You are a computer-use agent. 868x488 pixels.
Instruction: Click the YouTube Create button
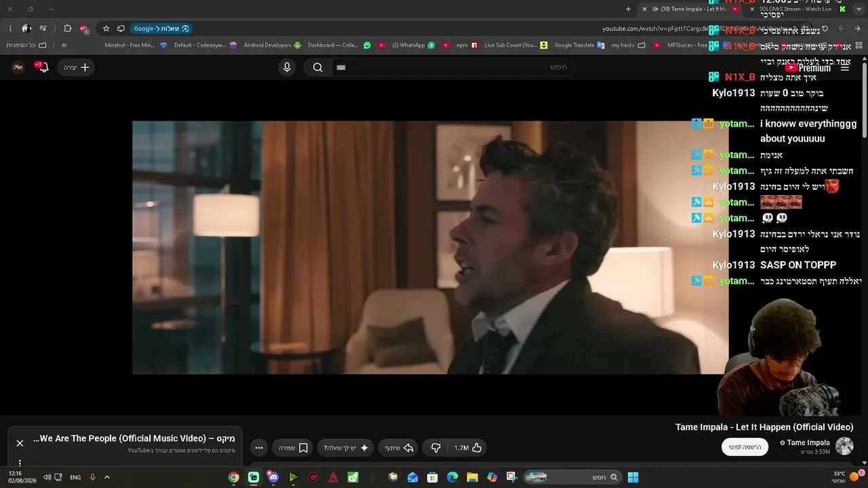[x=77, y=67]
